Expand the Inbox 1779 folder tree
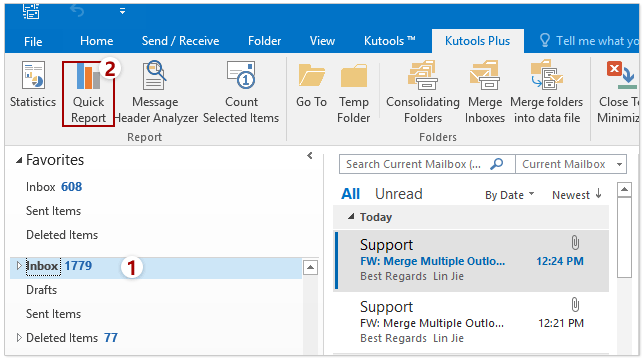The image size is (644, 360). click(19, 266)
